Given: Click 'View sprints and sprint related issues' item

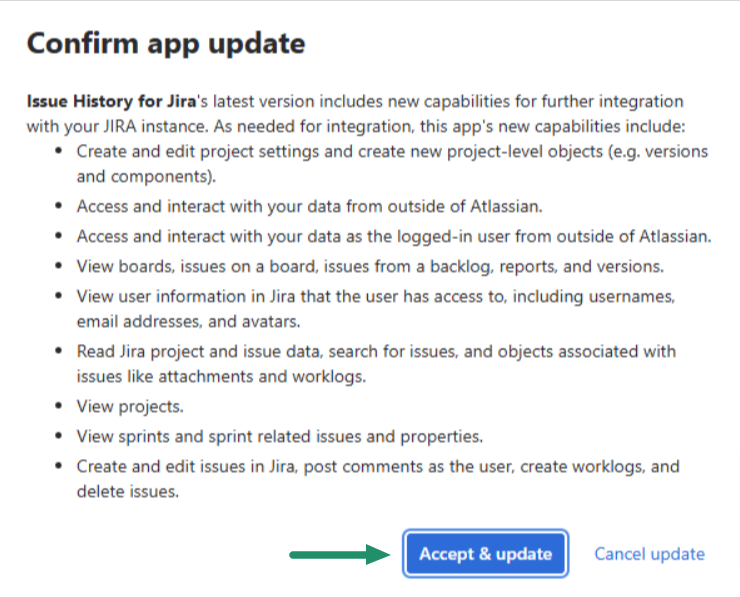Looking at the screenshot, I should pyautogui.click(x=280, y=437).
